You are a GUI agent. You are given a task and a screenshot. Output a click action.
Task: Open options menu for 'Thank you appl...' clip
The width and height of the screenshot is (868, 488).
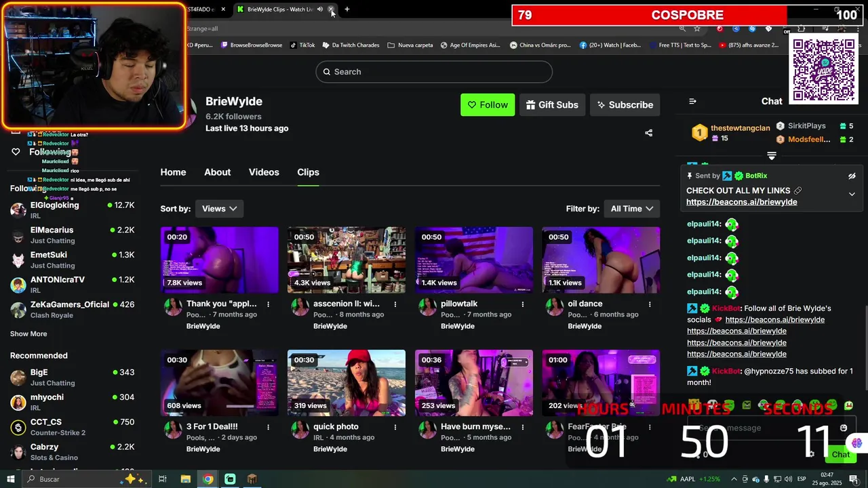pos(268,304)
